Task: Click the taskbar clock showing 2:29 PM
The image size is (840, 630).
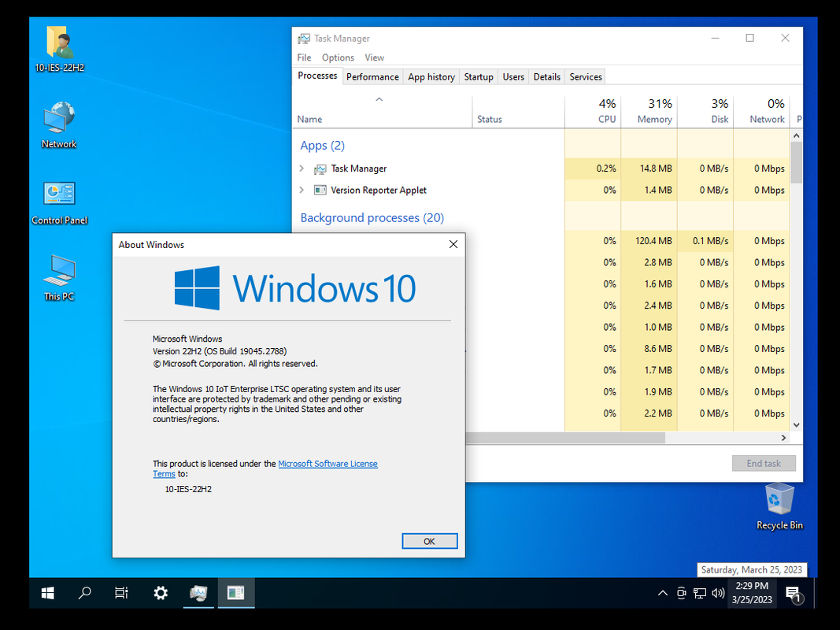Action: (x=752, y=592)
